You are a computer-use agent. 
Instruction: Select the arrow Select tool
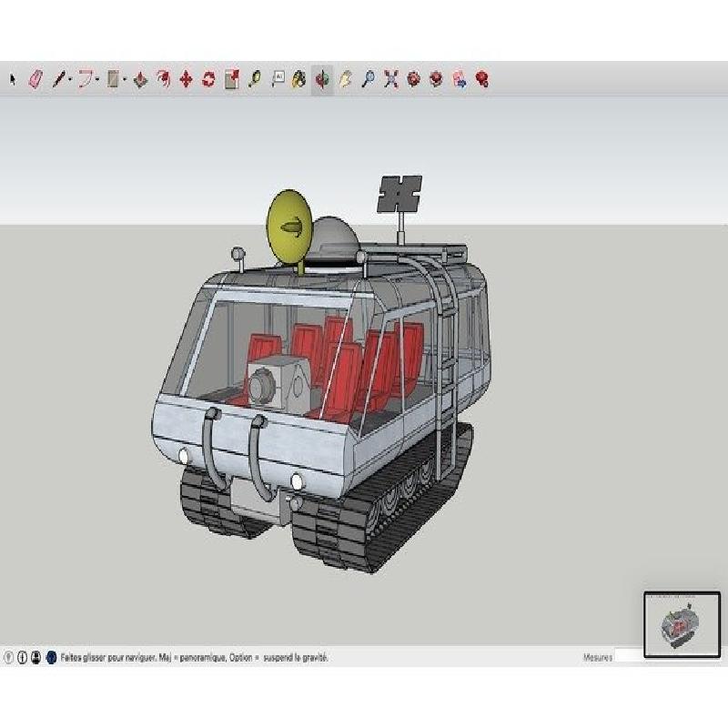pos(13,79)
